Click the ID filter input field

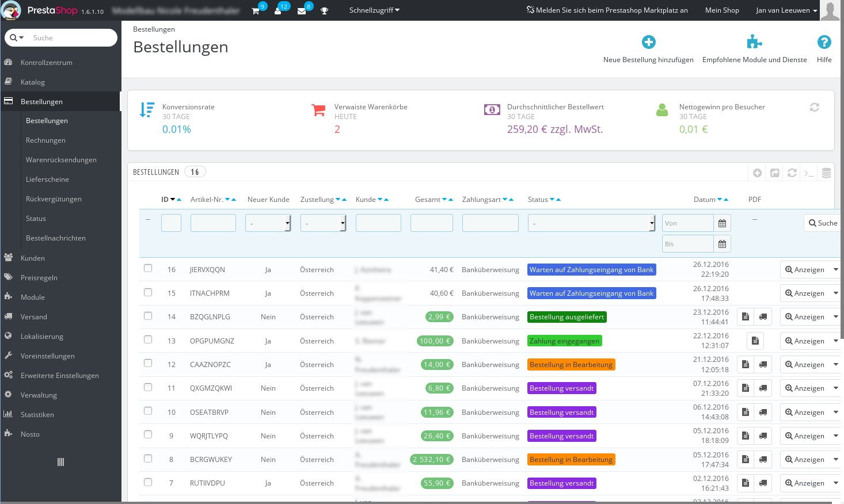coord(171,223)
